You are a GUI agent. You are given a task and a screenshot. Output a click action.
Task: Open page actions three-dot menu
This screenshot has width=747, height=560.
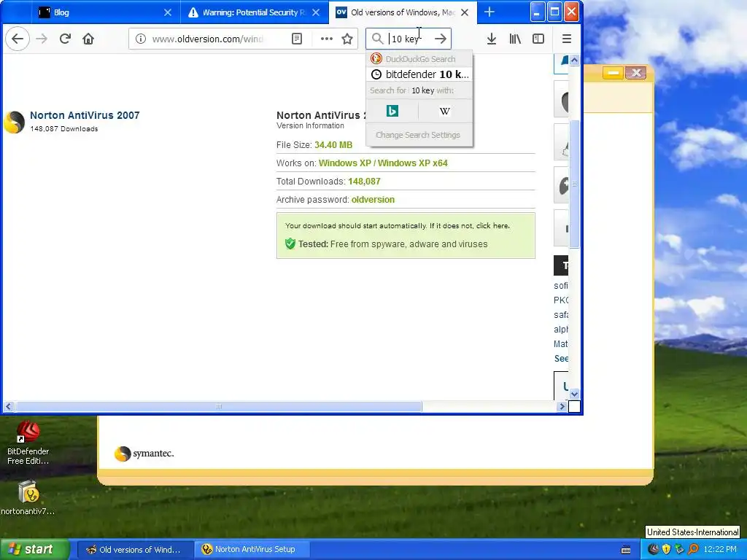point(326,39)
